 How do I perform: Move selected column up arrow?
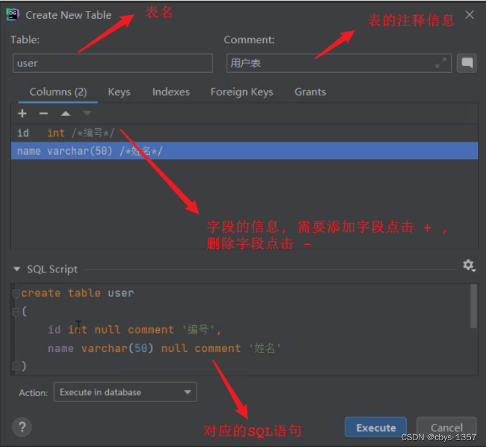(x=65, y=114)
